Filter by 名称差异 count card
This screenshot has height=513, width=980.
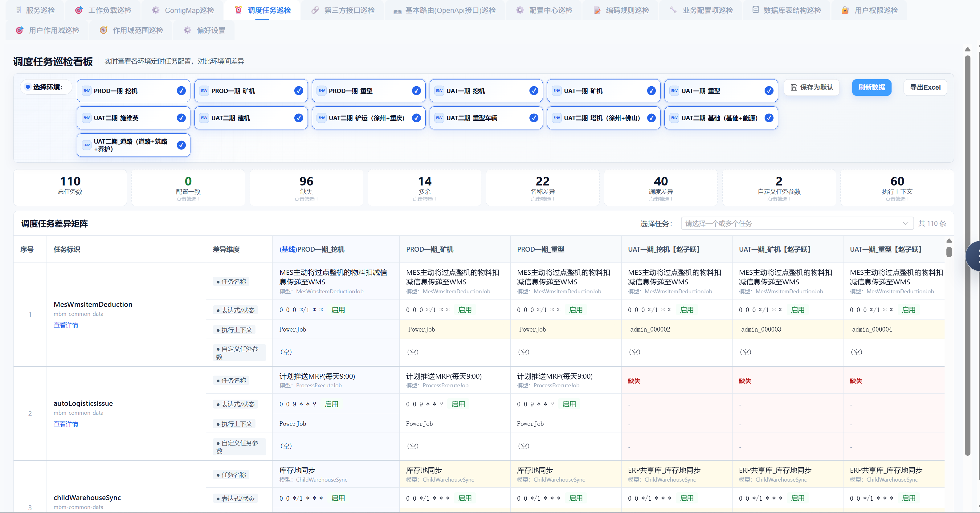[x=542, y=188]
